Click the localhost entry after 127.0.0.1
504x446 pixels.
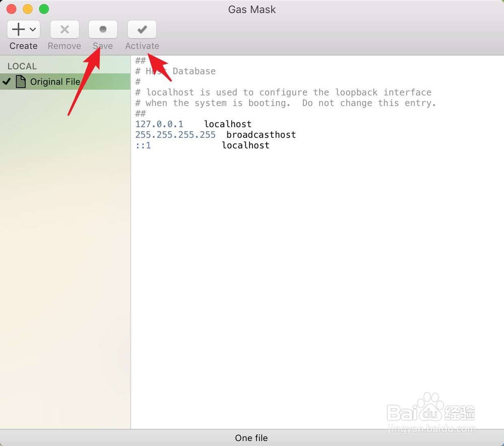[x=228, y=124]
